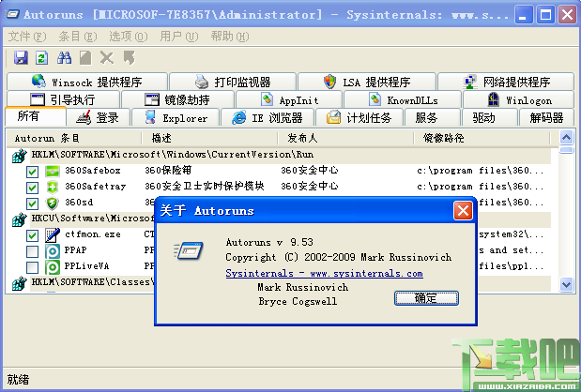Viewport: 581px width, 392px height.
Task: Switch to the IE 浏览器 tab
Action: pyautogui.click(x=268, y=118)
